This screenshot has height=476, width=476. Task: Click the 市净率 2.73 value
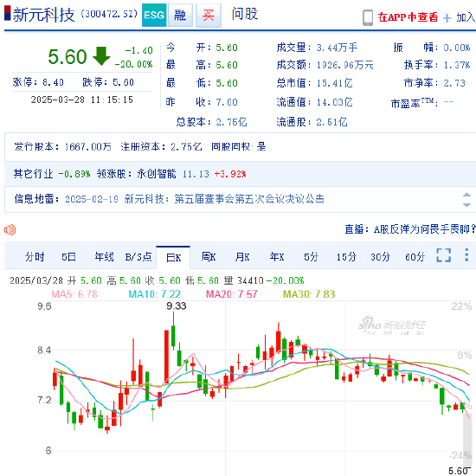454,83
